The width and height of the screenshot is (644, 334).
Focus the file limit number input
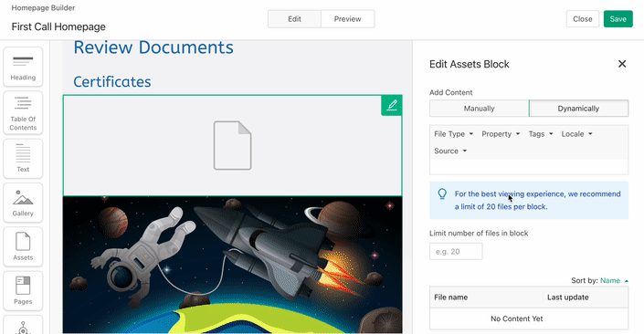[456, 252]
